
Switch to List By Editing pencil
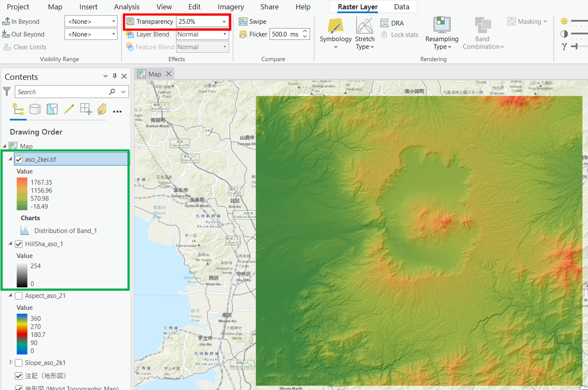tap(69, 109)
